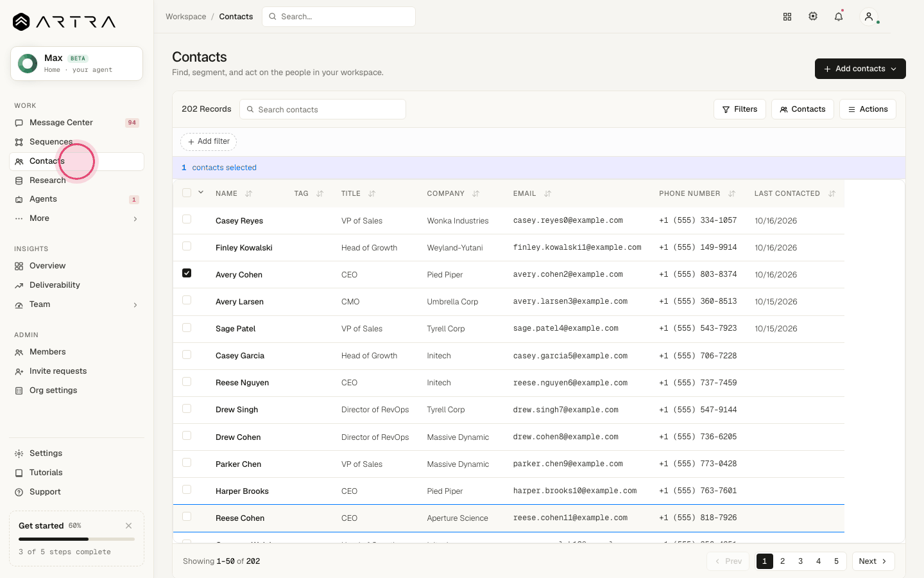This screenshot has width=924, height=578.
Task: Select the Sage Patel row checkbox
Action: [x=187, y=328]
